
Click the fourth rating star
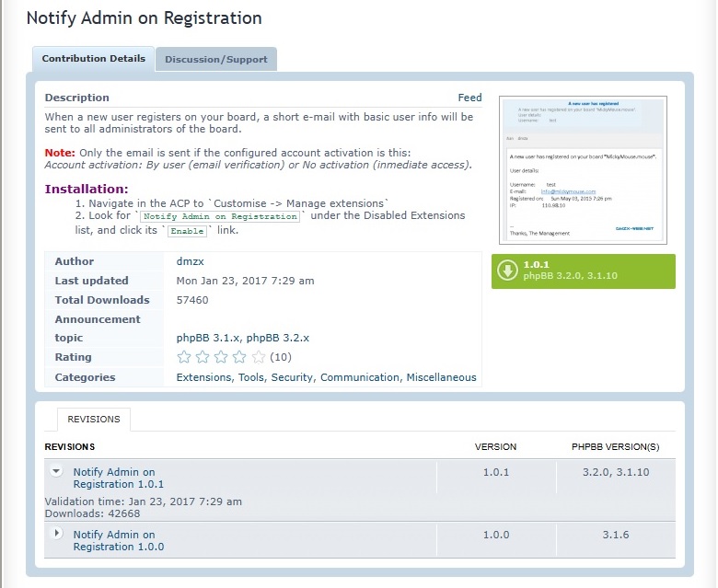coord(239,357)
